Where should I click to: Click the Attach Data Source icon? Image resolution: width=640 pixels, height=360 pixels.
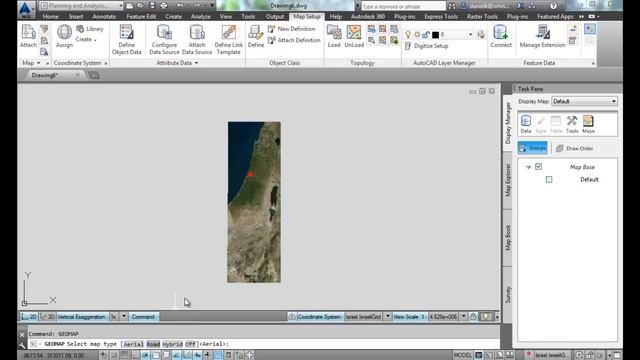[197, 32]
